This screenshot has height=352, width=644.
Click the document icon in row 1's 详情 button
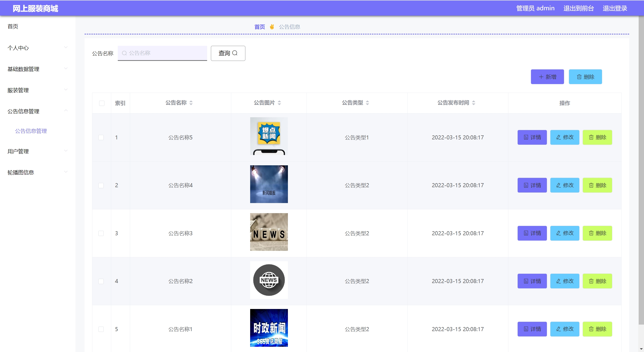[x=526, y=137]
